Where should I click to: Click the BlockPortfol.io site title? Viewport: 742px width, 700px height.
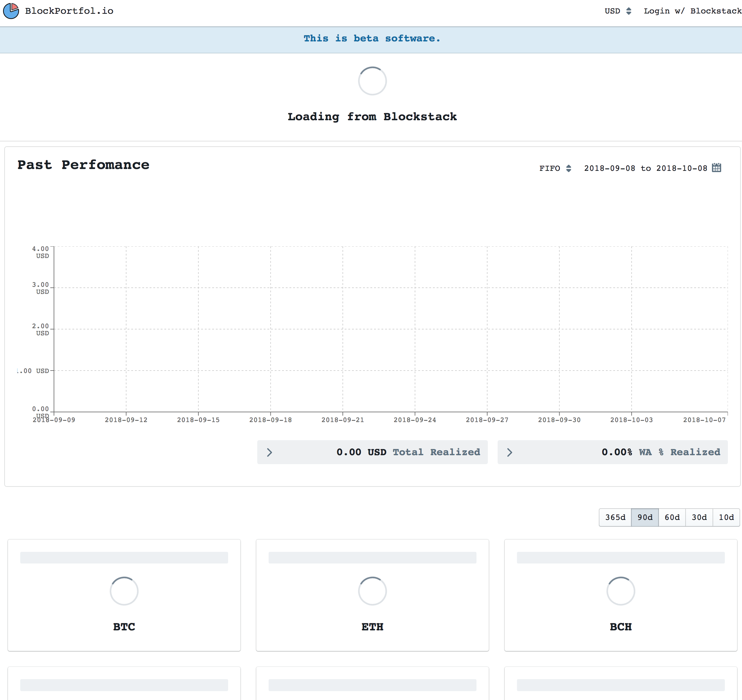tap(69, 11)
